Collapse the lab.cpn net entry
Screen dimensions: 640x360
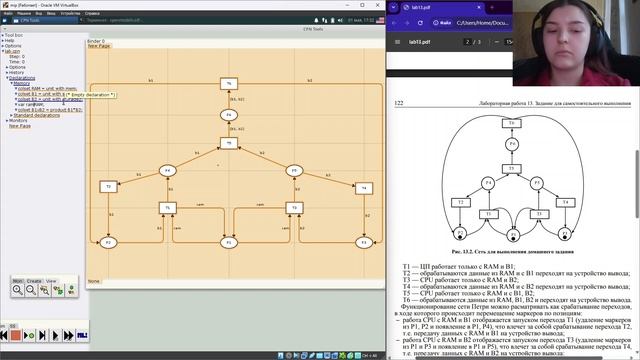[x=2, y=51]
